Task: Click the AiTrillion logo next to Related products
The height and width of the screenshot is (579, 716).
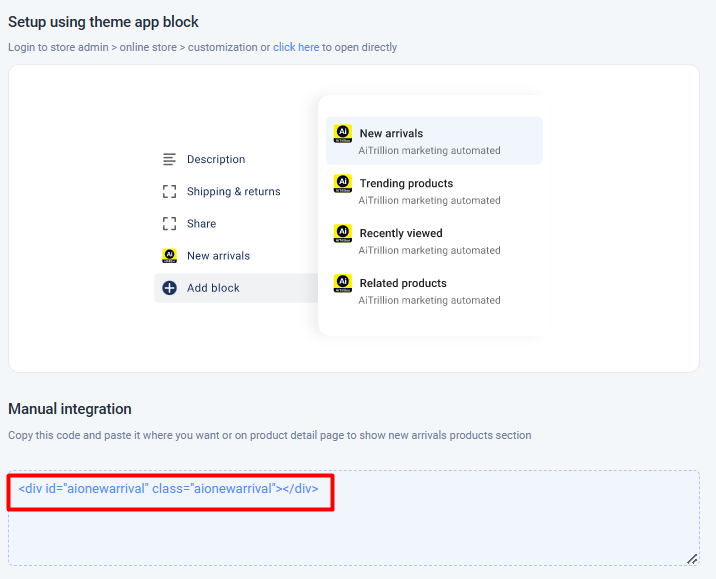Action: pyautogui.click(x=343, y=283)
